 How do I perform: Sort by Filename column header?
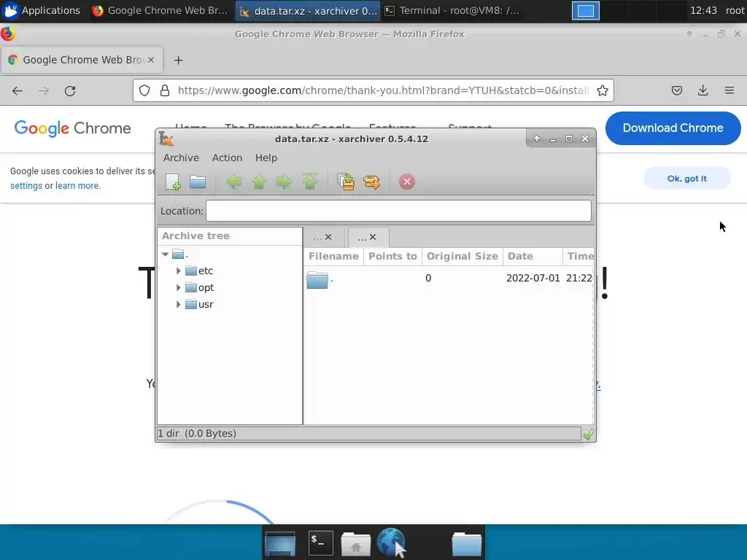coord(333,256)
